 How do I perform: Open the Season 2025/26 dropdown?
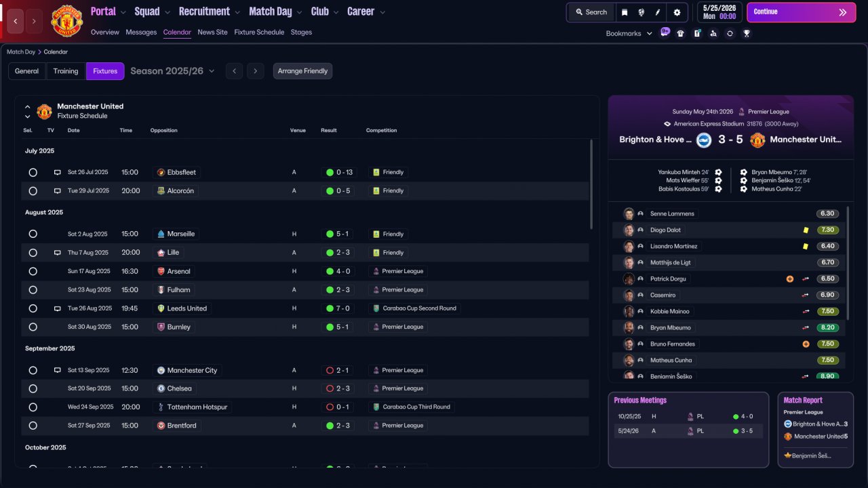pyautogui.click(x=173, y=71)
